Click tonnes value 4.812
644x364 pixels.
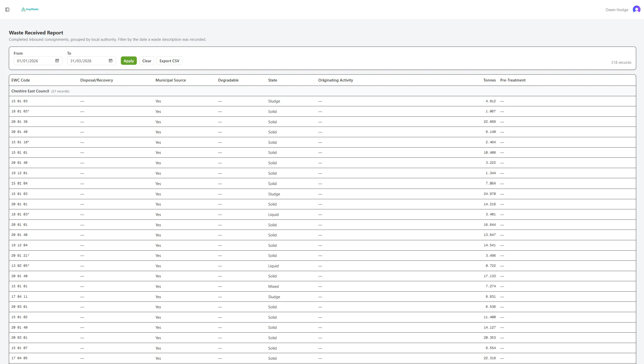pos(490,101)
